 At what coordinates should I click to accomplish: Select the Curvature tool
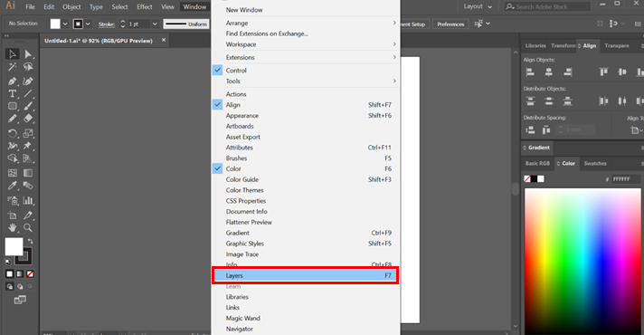coord(28,81)
